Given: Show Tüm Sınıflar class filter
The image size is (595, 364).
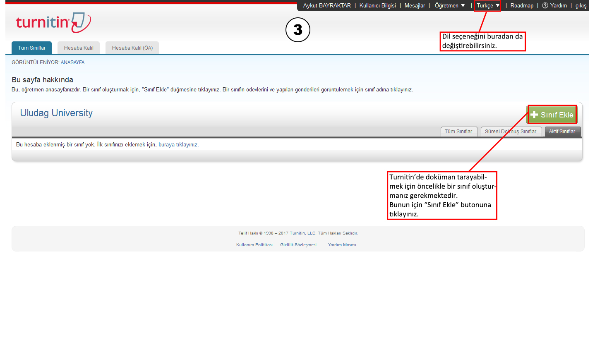Looking at the screenshot, I should point(459,132).
